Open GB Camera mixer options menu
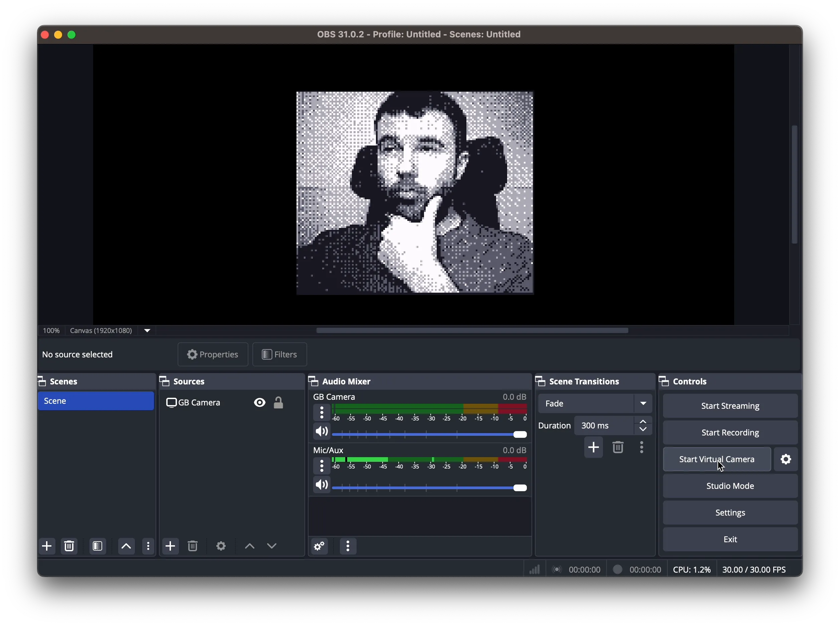The width and height of the screenshot is (840, 626). click(321, 412)
